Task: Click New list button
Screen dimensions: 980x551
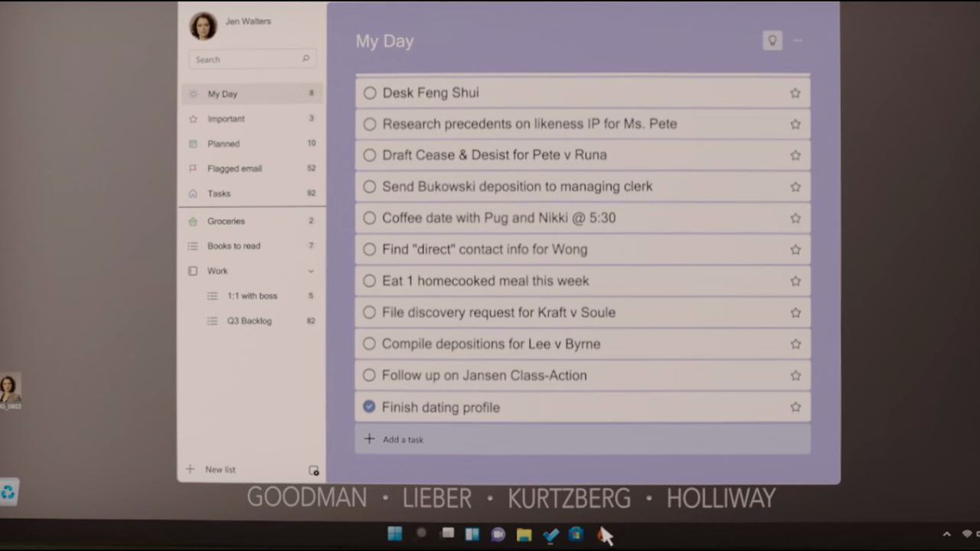Action: (x=220, y=470)
